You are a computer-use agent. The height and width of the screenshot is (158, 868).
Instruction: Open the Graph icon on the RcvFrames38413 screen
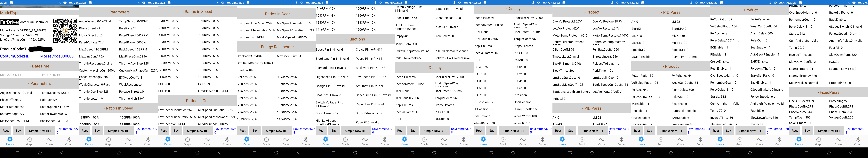click(582, 139)
